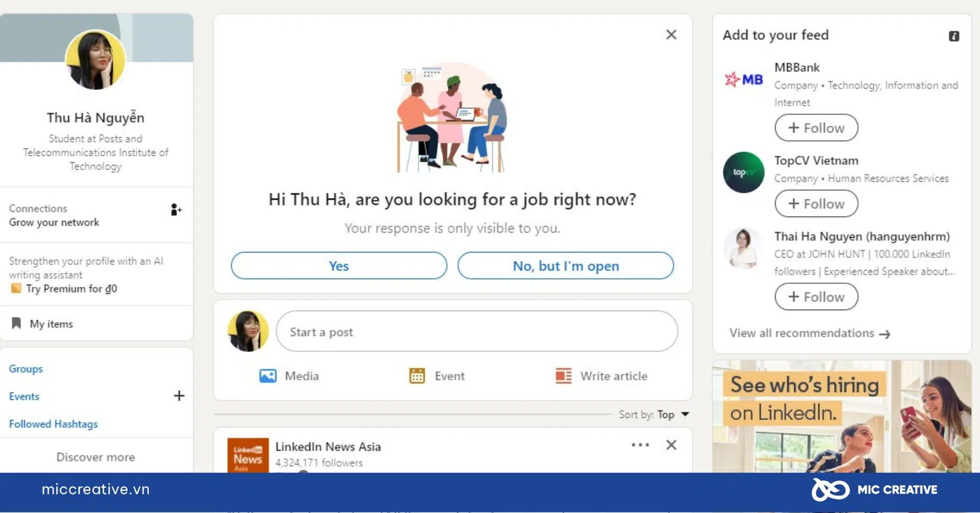
Task: Click the '4,324,171 followers' text
Action: (x=319, y=463)
